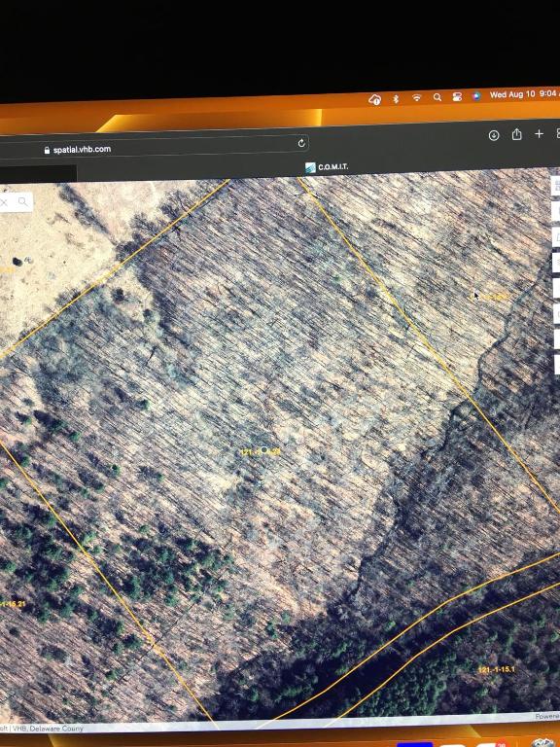Open Spotlight search in menu bar
The height and width of the screenshot is (747, 560).
point(437,97)
